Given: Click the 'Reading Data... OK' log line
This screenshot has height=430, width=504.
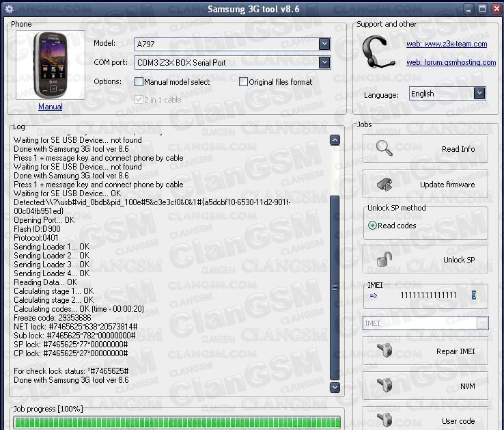Looking at the screenshot, I should [46, 282].
